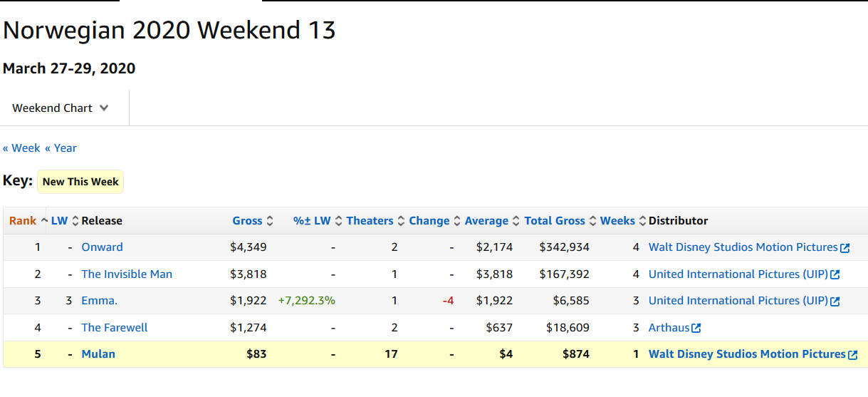Screen dimensions: 868x397
Task: Go to previous Year link
Action: (x=61, y=148)
